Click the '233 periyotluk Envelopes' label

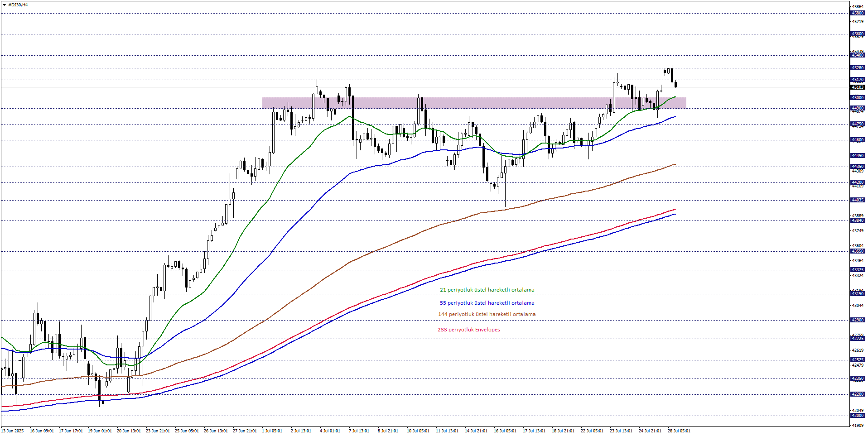coord(469,330)
